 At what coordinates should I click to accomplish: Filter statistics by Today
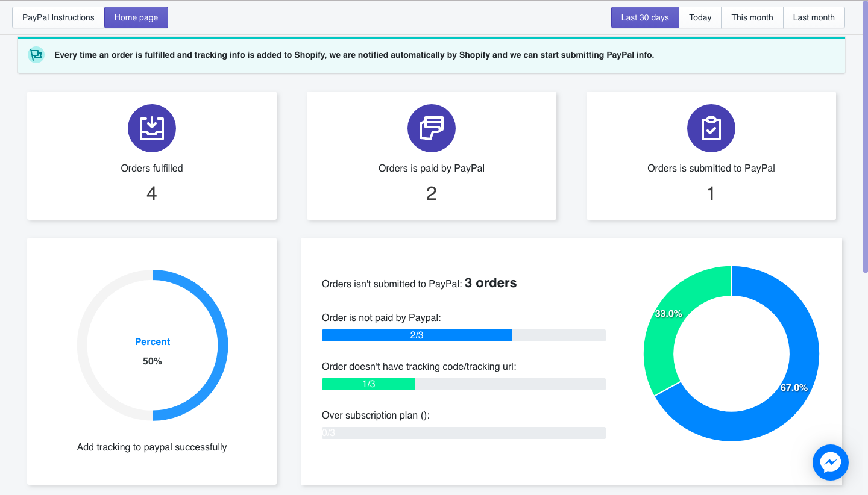(700, 17)
